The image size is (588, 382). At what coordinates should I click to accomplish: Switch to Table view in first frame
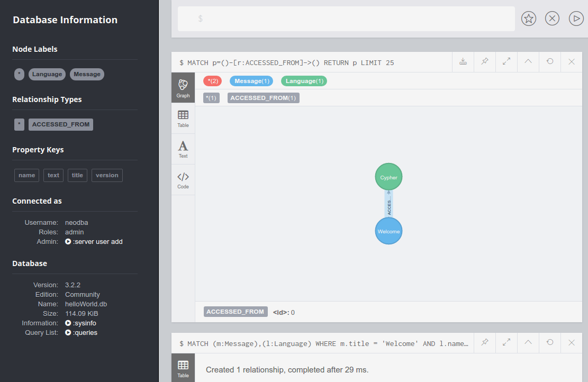183,119
